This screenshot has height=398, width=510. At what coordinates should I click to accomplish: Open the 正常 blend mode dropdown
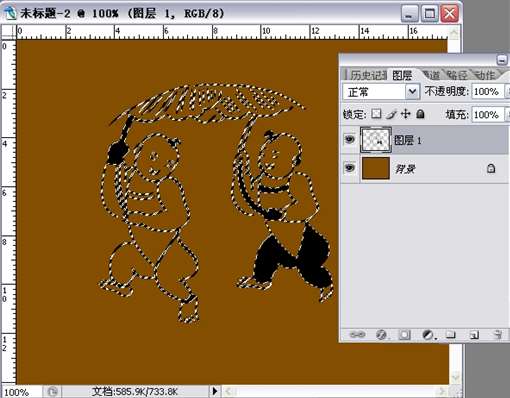[381, 91]
